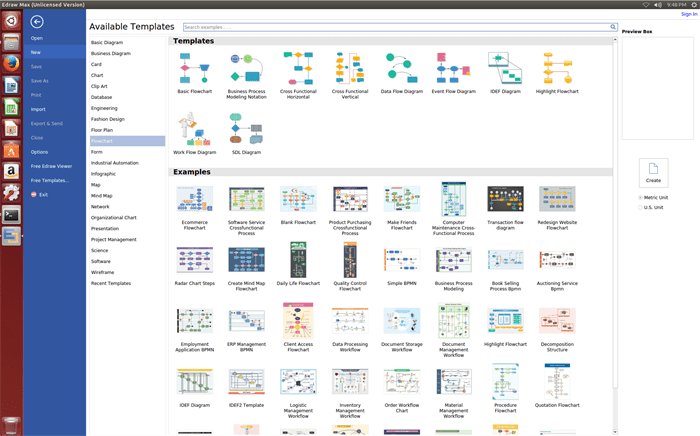
Task: Select the Work Flow Diagram template
Action: point(195,129)
